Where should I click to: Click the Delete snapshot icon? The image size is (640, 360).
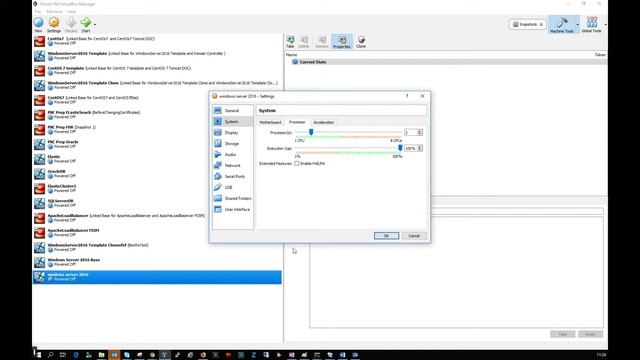304,42
